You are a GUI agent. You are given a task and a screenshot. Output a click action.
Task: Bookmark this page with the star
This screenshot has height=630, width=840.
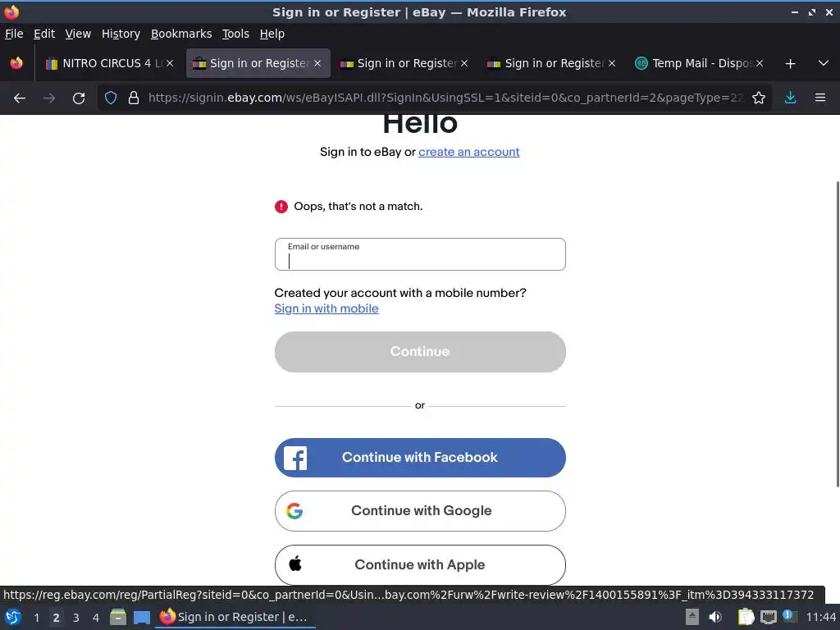pyautogui.click(x=759, y=98)
